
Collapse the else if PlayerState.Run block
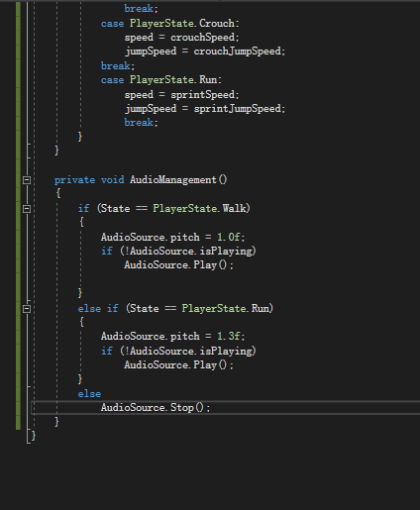click(27, 309)
